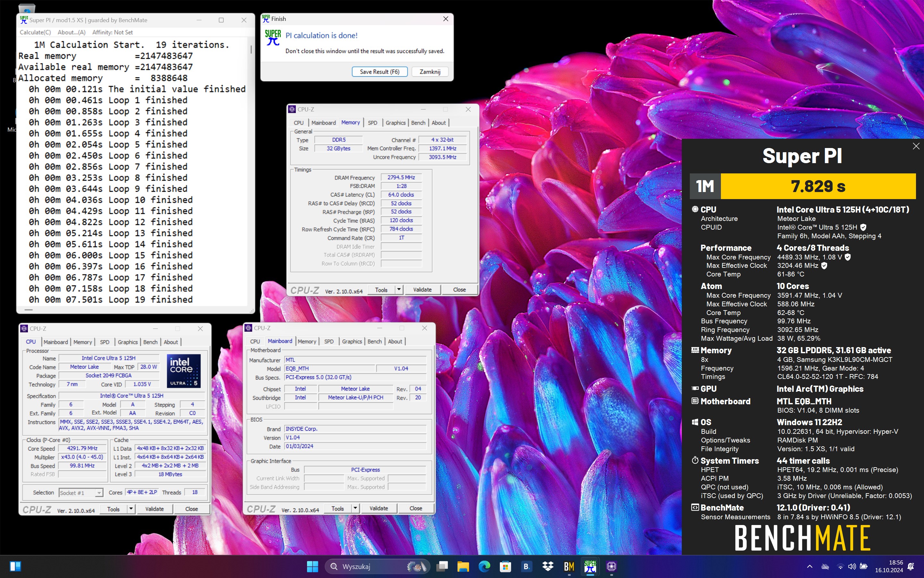Screen dimensions: 924x578
Task: Open the Booking.com 'B.' taskbar app
Action: [526, 566]
